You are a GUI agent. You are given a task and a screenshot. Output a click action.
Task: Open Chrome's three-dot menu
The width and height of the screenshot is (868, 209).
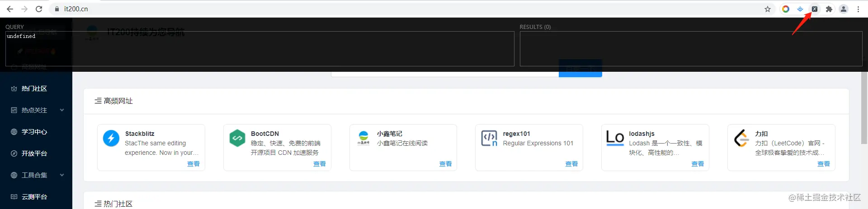[858, 9]
